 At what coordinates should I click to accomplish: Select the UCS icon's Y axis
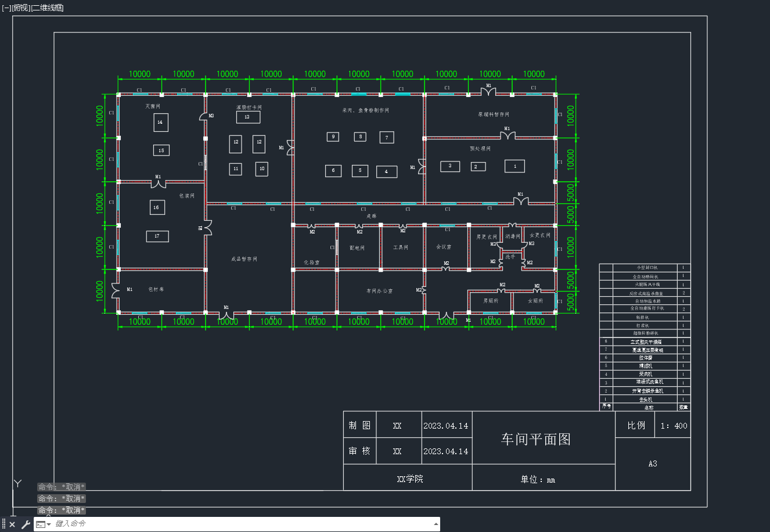pos(18,483)
